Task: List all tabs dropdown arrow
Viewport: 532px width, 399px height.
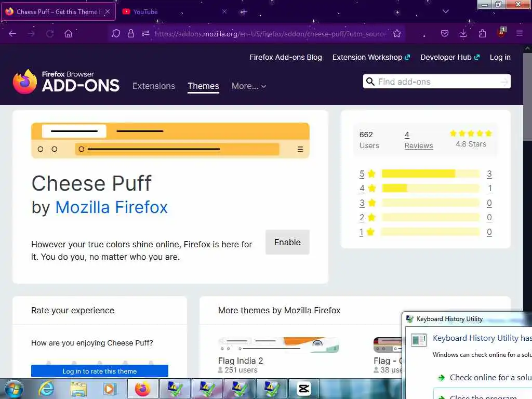Action: tap(445, 11)
